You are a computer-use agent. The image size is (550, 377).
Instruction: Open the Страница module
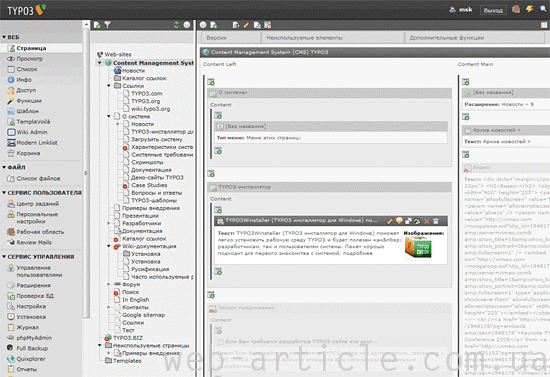(41, 48)
